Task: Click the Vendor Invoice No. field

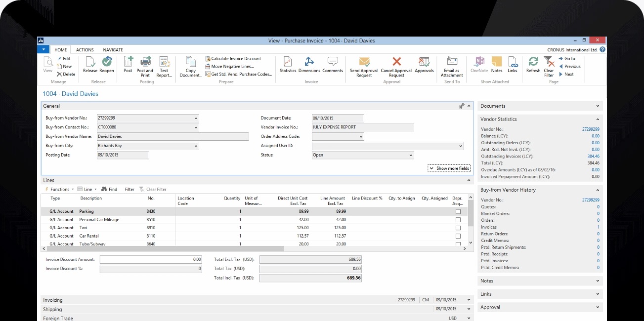Action: (x=362, y=127)
